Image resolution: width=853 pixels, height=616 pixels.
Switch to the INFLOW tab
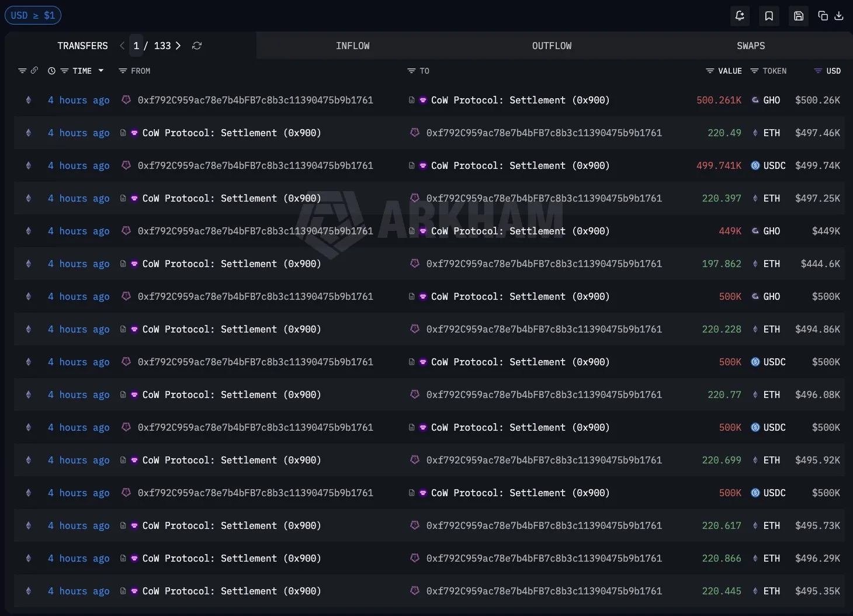point(352,46)
